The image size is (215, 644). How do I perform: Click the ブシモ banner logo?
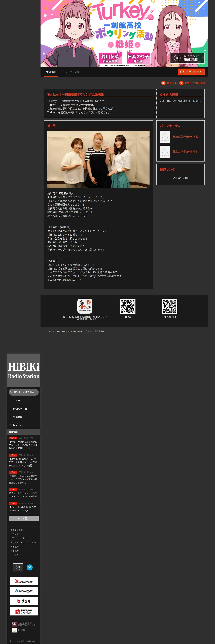point(24,601)
